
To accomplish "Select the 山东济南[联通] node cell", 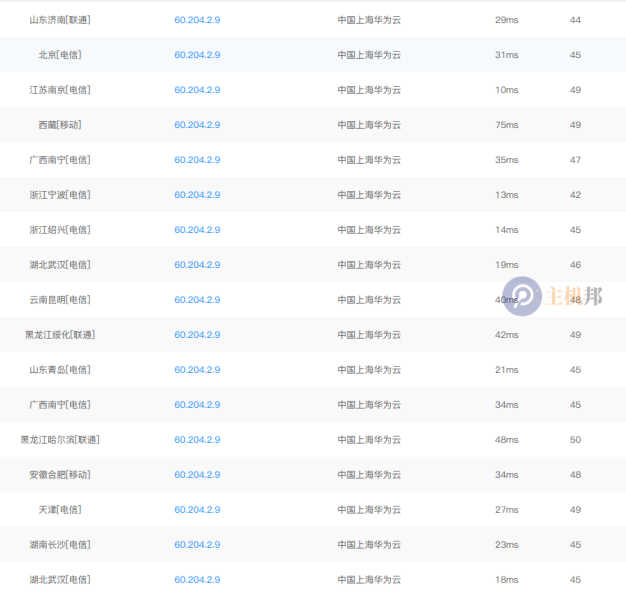I will [x=60, y=20].
